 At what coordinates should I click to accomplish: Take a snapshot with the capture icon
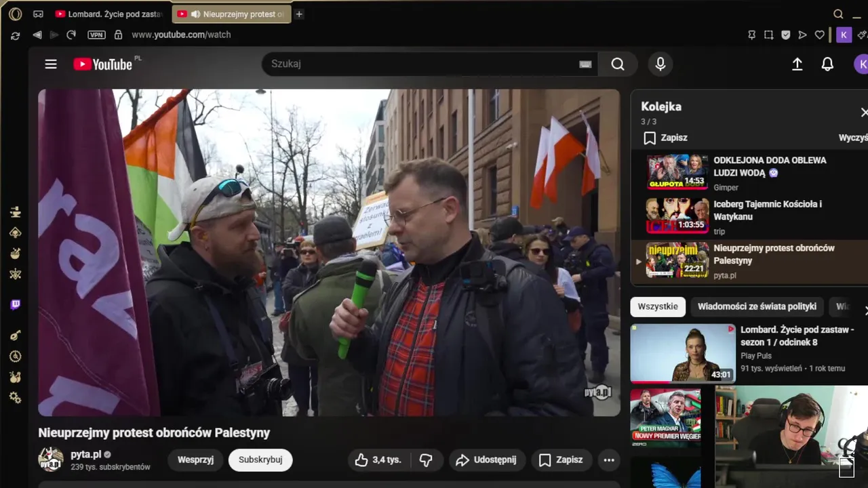768,35
